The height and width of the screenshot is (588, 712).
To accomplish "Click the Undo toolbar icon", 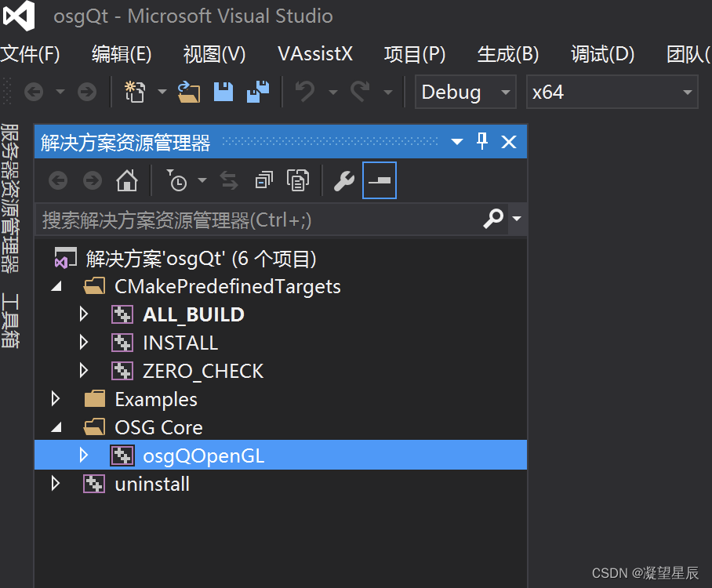I will (x=305, y=93).
